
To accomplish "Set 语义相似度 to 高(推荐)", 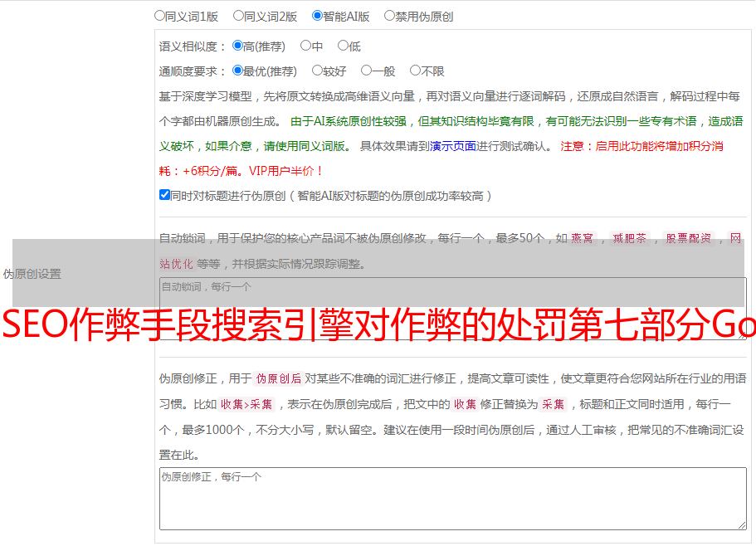I will [x=237, y=46].
